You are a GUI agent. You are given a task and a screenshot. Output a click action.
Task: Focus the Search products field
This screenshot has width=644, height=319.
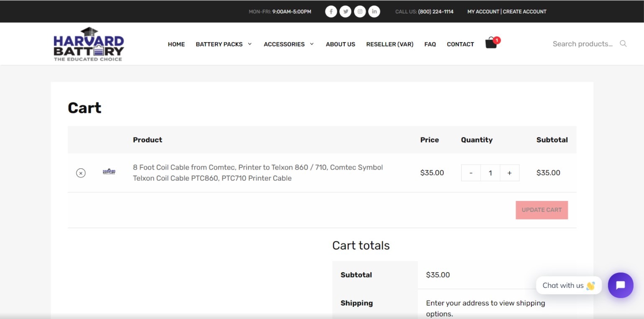click(582, 44)
